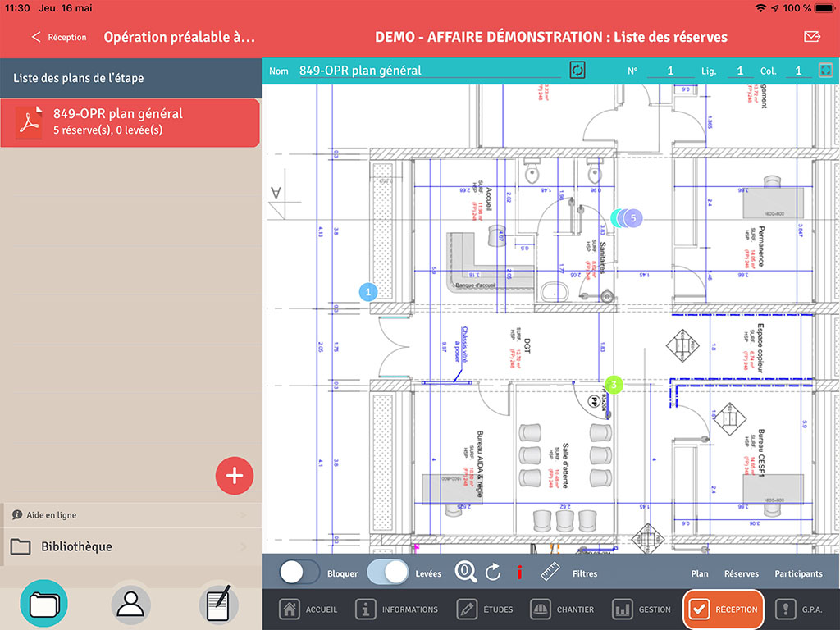Switch to the Participants tab
840x630 pixels.
[x=798, y=573]
